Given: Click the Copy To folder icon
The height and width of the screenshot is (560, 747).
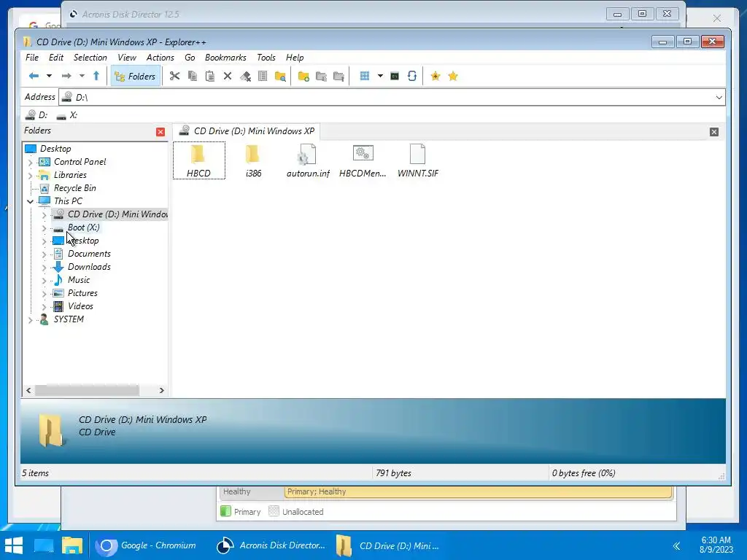Looking at the screenshot, I should click(x=321, y=76).
